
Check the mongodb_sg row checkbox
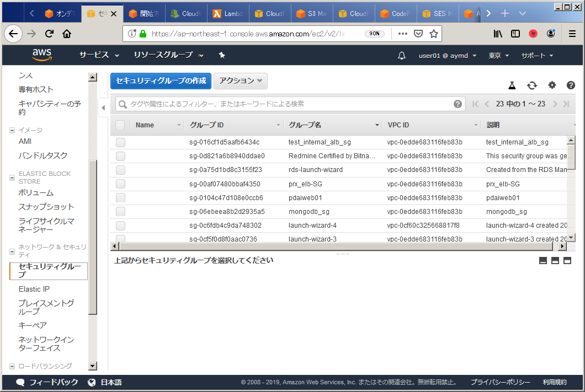pyautogui.click(x=120, y=212)
